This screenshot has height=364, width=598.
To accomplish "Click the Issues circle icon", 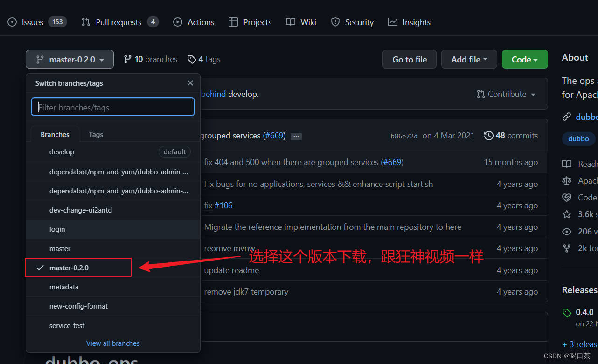I will (x=13, y=22).
